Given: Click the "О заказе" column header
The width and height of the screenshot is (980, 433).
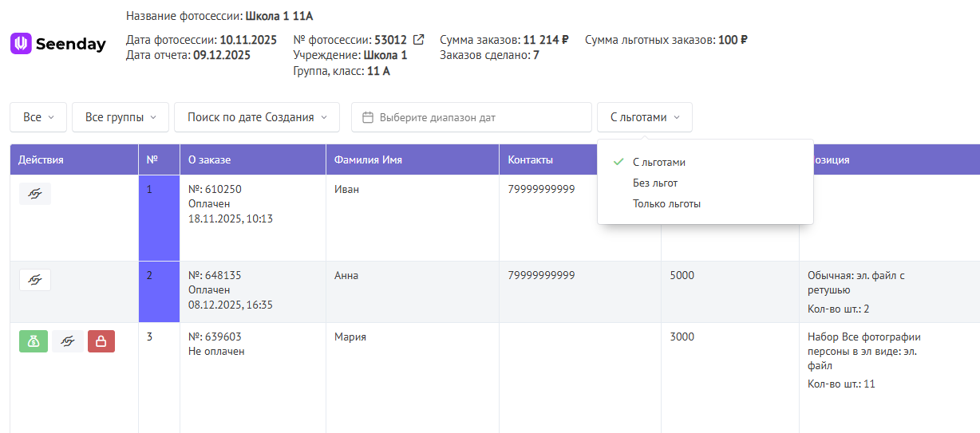Looking at the screenshot, I should tap(209, 159).
